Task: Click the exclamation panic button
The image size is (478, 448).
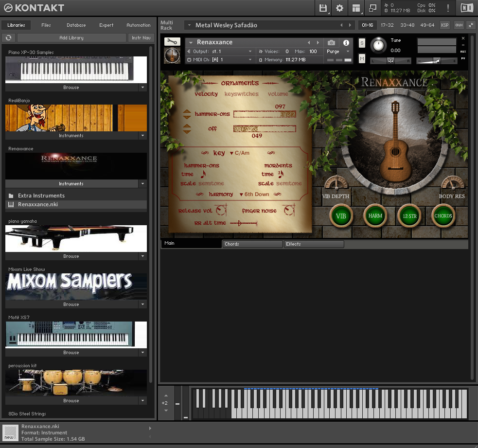Action: (448, 8)
